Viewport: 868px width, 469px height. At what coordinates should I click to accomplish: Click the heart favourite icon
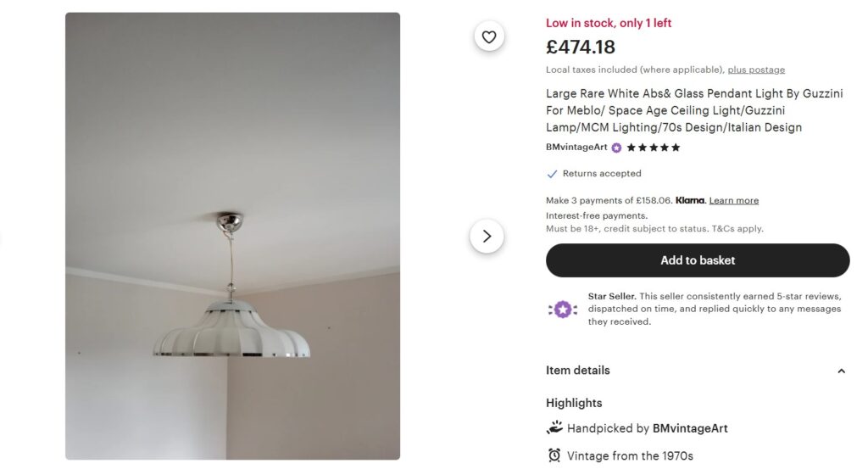tap(489, 36)
